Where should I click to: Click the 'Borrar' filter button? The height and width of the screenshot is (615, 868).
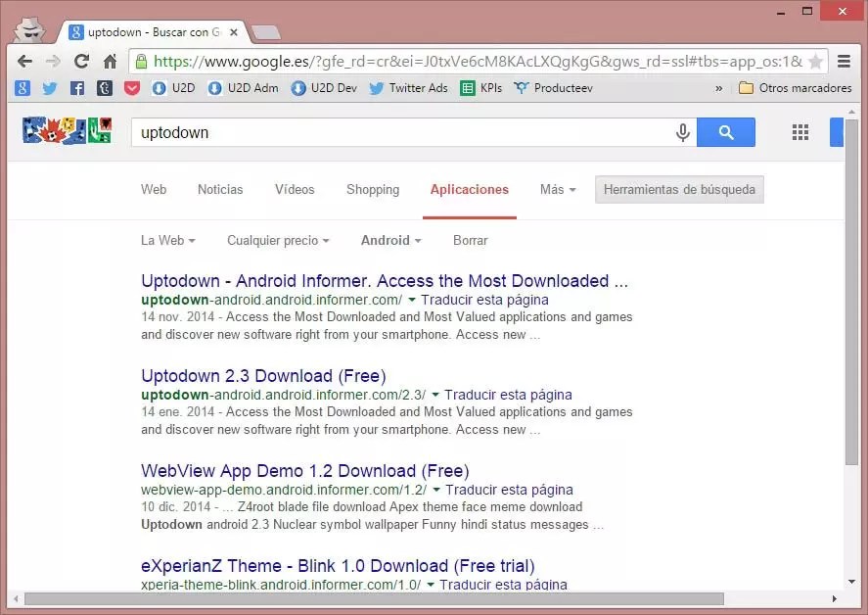point(470,240)
